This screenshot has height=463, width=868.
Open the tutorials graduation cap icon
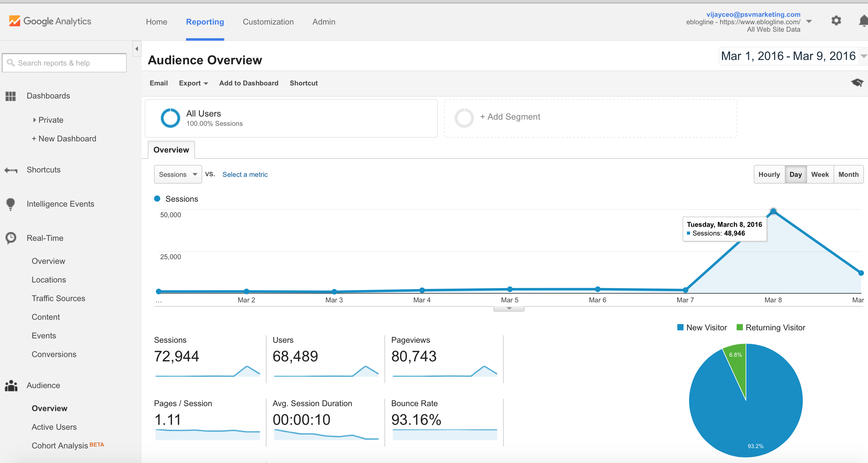pos(857,83)
